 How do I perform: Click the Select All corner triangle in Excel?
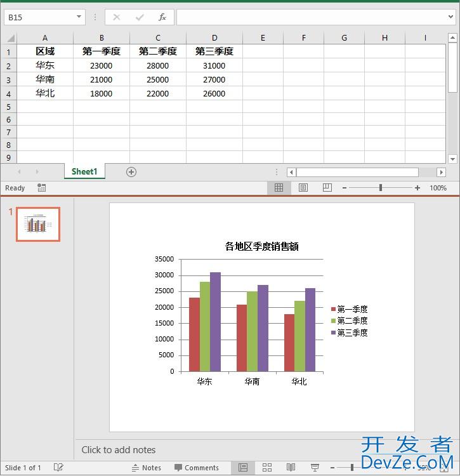click(x=11, y=38)
